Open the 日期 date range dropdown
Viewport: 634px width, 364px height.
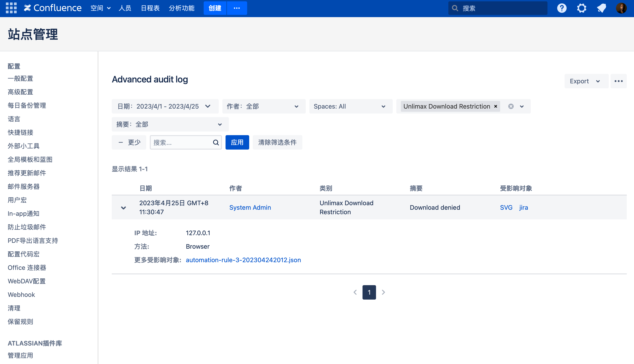tap(164, 106)
